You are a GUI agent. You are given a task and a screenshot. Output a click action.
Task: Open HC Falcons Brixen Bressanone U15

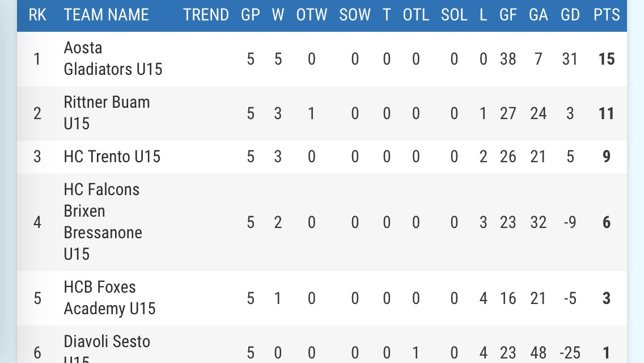(103, 222)
